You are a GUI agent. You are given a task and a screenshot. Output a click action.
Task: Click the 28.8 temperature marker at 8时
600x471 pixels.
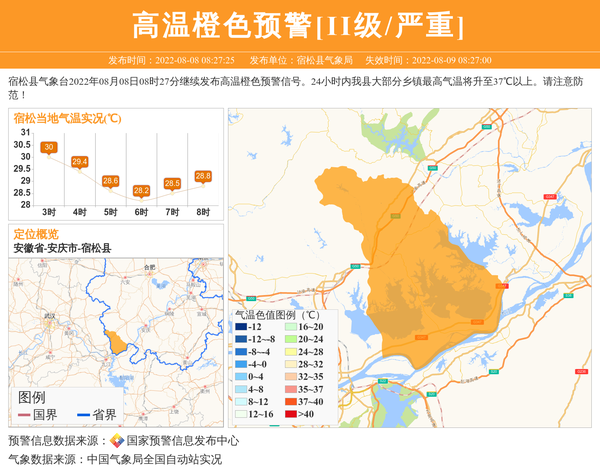203,176
